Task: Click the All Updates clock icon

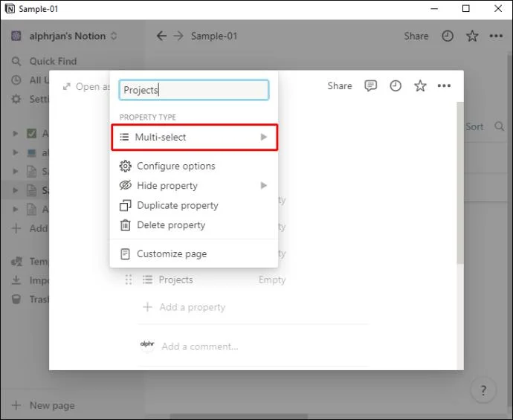Action: click(x=16, y=80)
